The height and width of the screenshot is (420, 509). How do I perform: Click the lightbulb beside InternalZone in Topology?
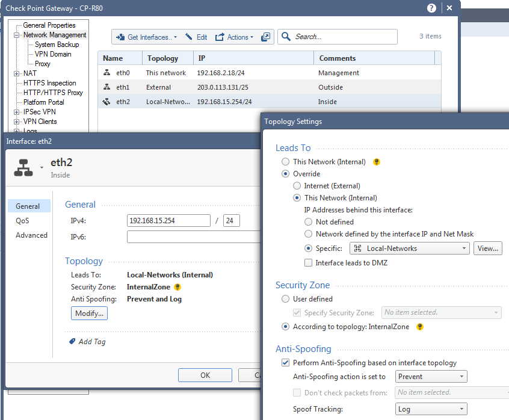coord(177,287)
